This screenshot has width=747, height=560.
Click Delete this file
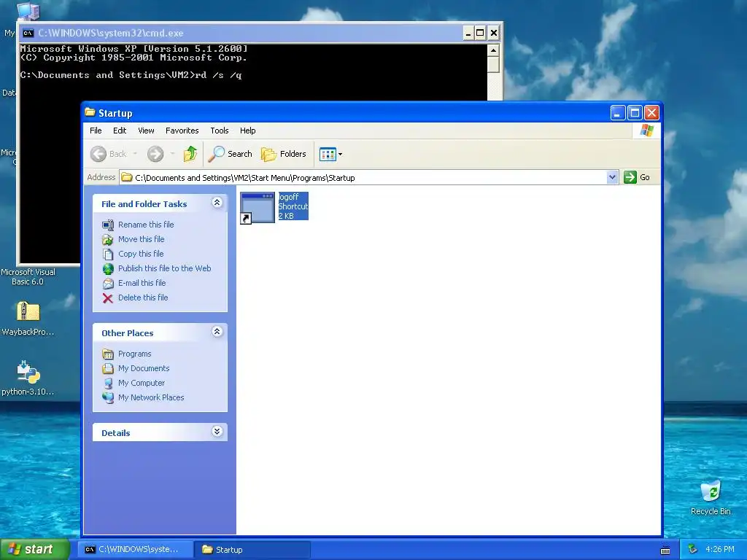tap(143, 297)
